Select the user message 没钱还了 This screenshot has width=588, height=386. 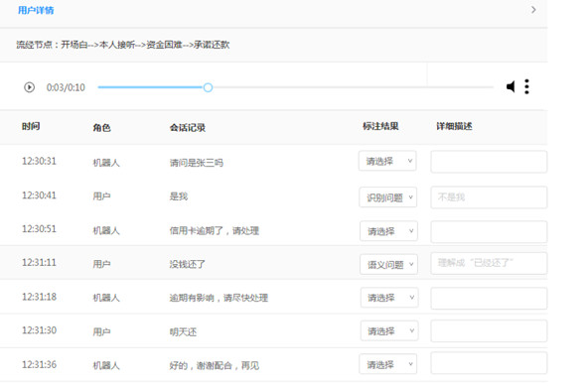pos(187,264)
